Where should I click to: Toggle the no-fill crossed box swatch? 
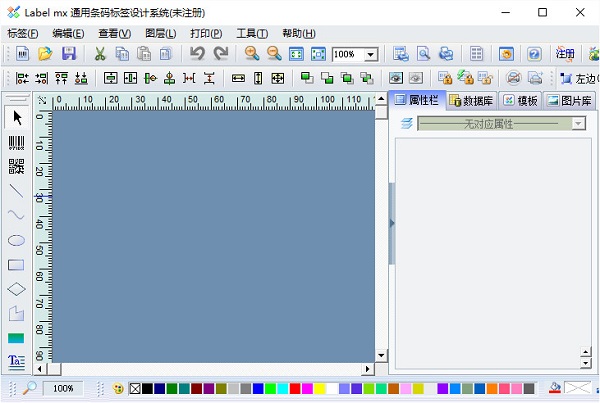[135, 388]
